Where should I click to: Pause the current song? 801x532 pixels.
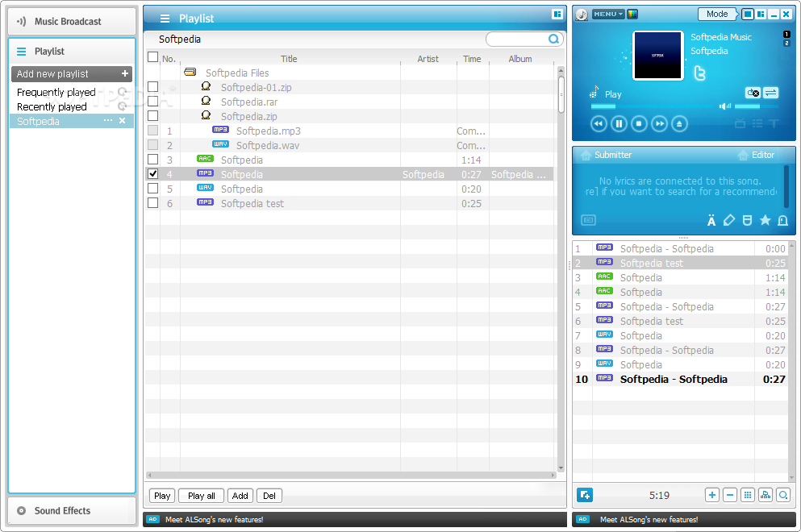pos(619,123)
